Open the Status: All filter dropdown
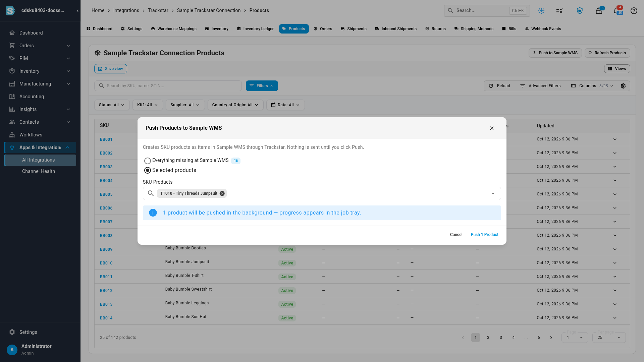Screen dimensions: 644x362 [x=112, y=105]
